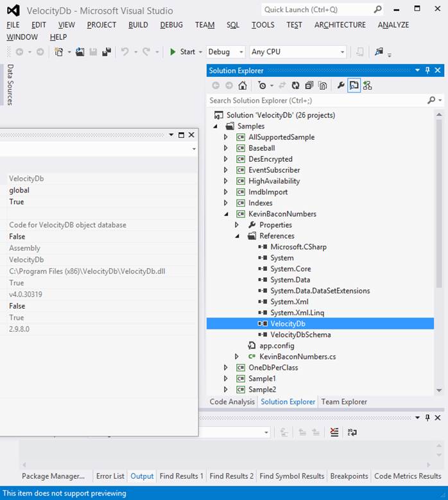Image resolution: width=448 pixels, height=500 pixels.
Task: Click the Undo toolbar icon
Action: point(125,51)
